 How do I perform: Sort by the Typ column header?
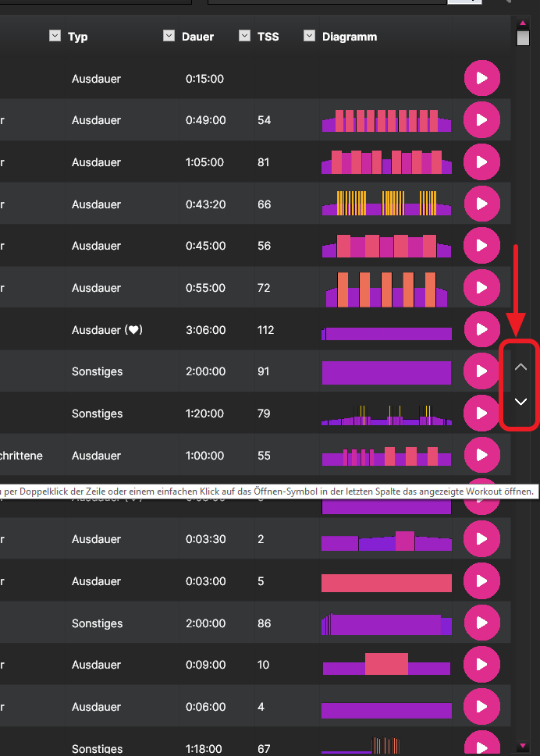coord(77,37)
